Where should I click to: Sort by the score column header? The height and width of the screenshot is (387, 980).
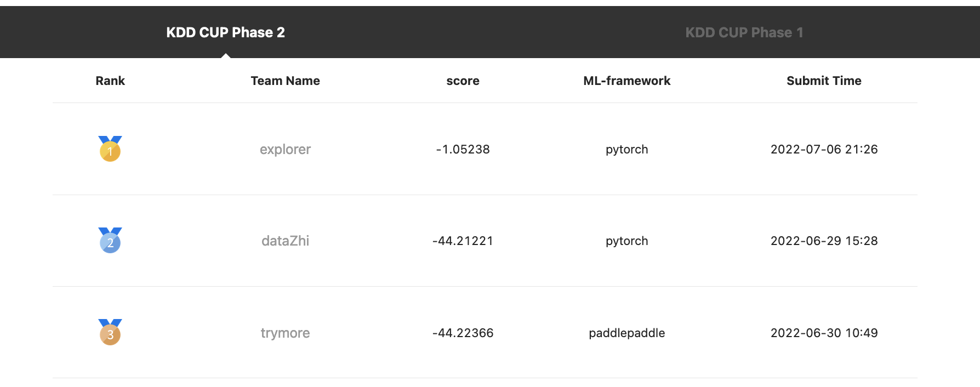pos(463,81)
